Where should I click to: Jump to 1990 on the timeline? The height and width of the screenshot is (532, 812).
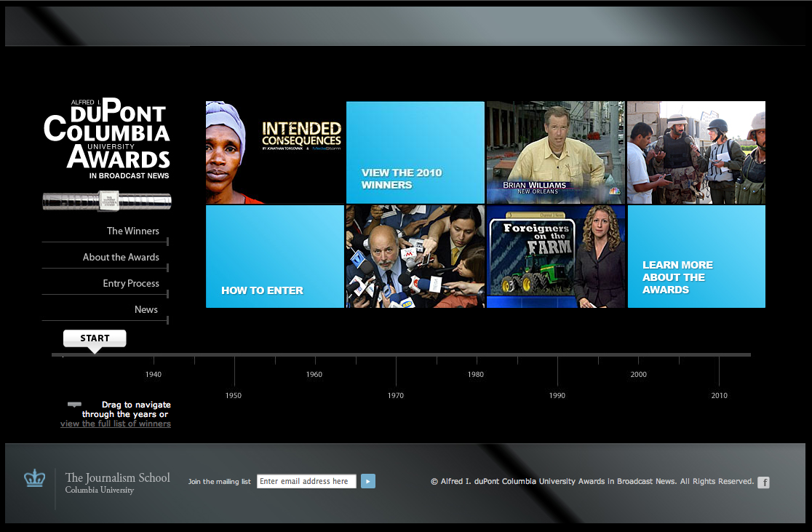point(557,395)
